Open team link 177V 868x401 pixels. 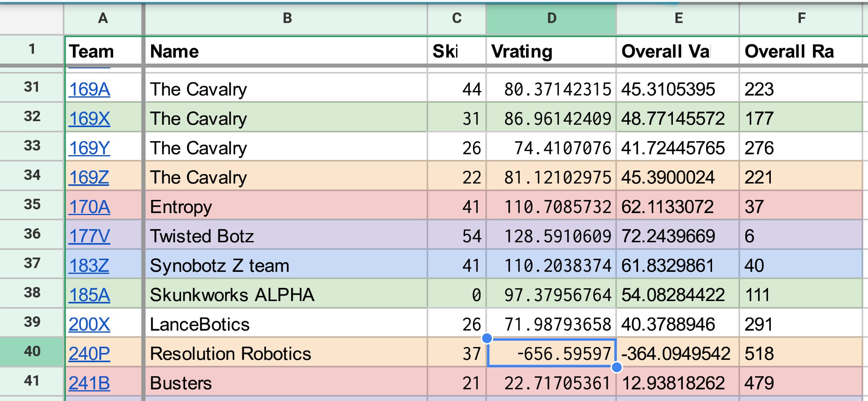tap(89, 236)
